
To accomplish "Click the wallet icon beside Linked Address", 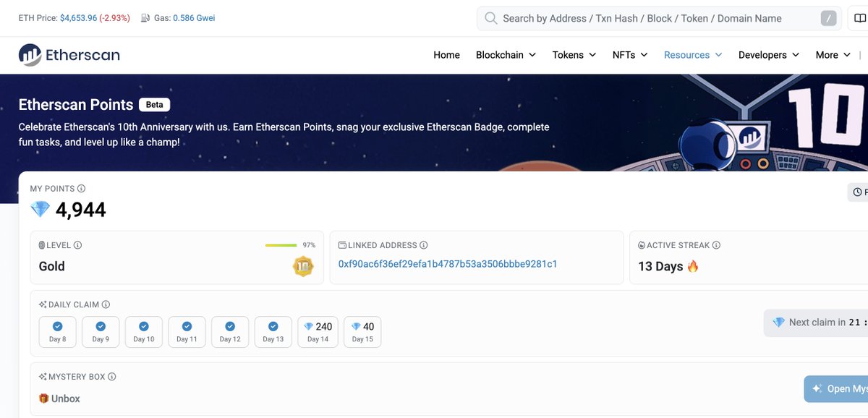I will tap(343, 245).
